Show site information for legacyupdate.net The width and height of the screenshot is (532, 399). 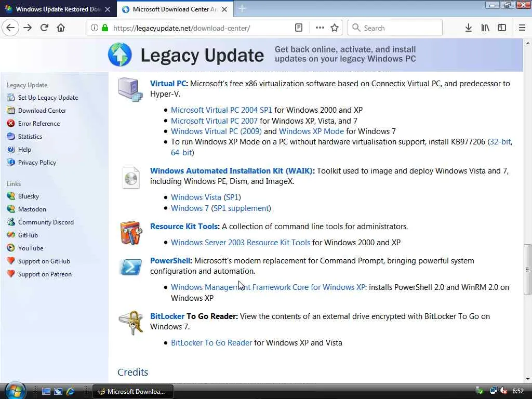[95, 28]
